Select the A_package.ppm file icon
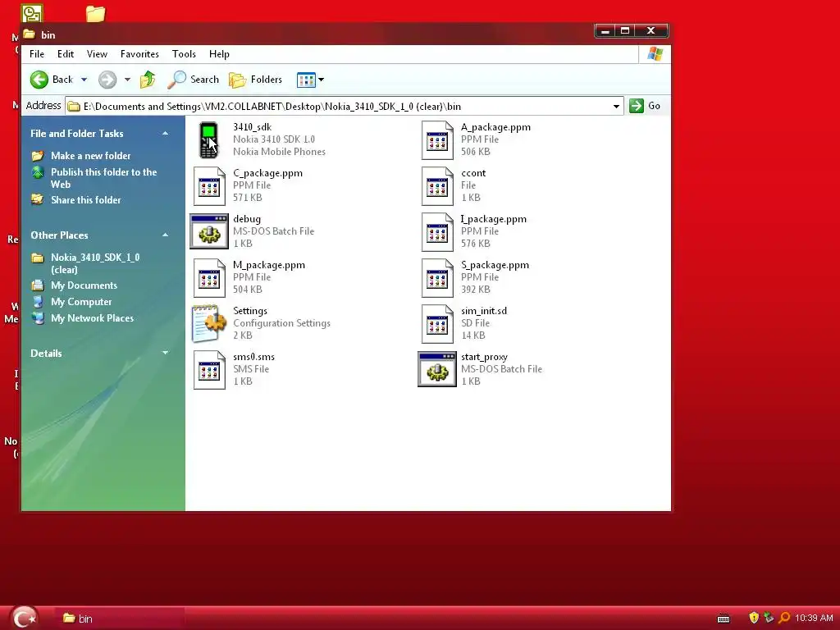 click(437, 139)
